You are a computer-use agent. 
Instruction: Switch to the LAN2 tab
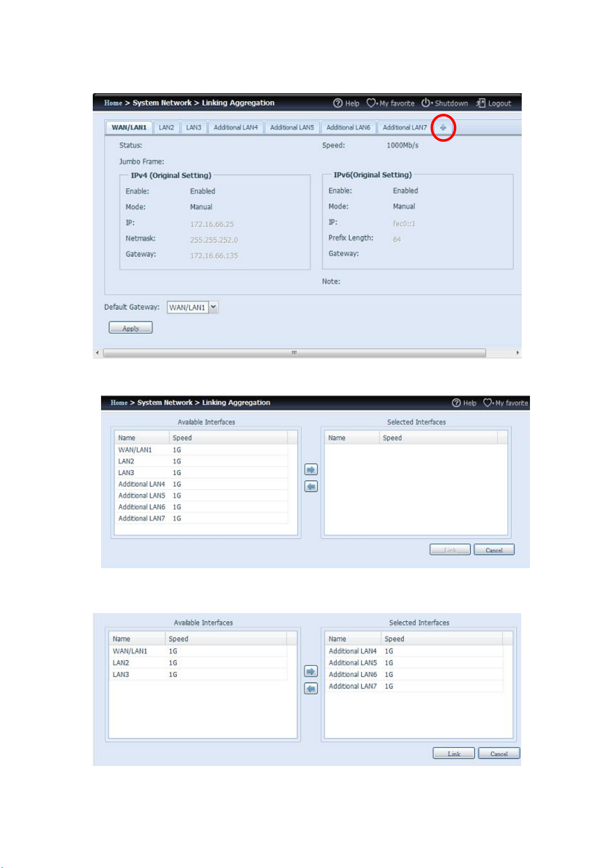point(167,127)
